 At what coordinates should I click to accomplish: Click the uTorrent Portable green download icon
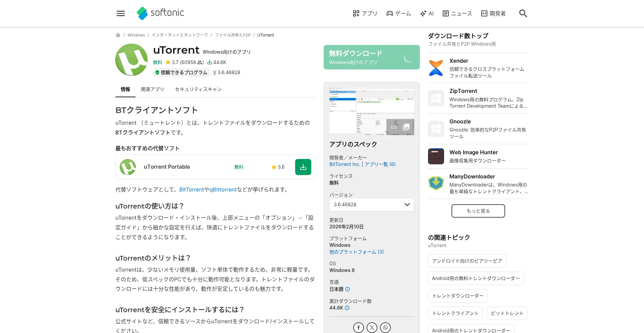coord(303,167)
